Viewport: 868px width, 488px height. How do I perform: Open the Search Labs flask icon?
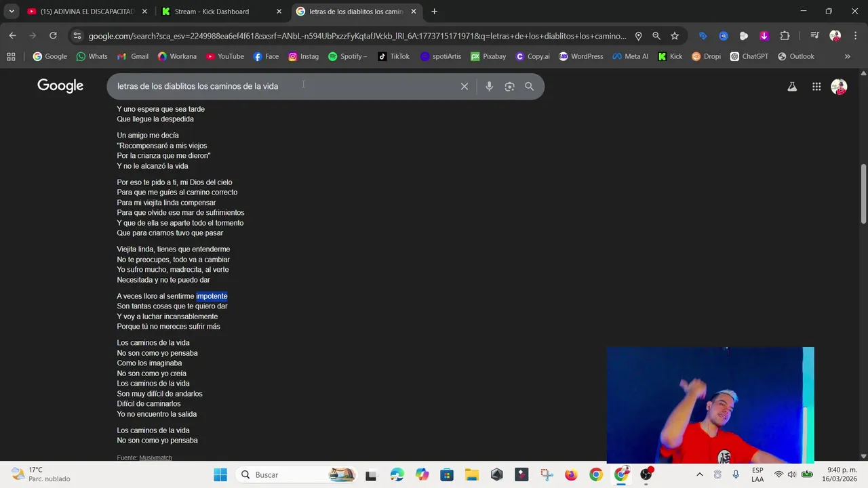792,86
